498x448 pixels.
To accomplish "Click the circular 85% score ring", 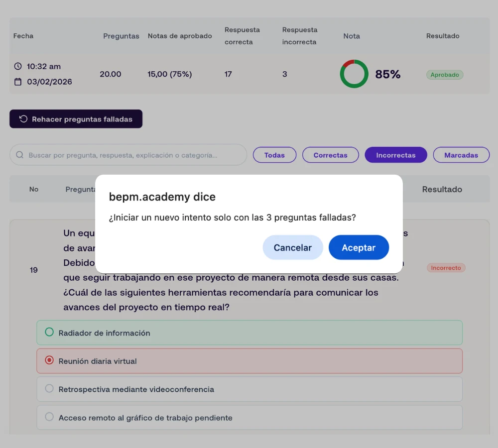I will tap(354, 74).
